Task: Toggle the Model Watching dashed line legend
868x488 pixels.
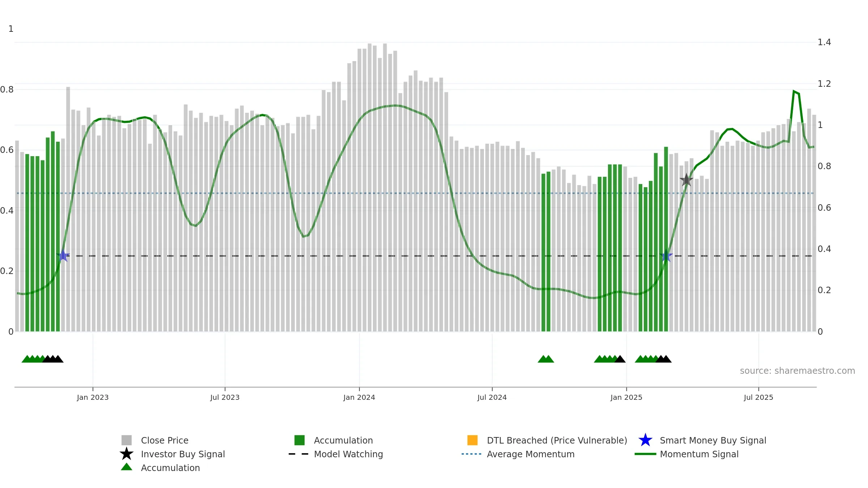Action: [299, 454]
